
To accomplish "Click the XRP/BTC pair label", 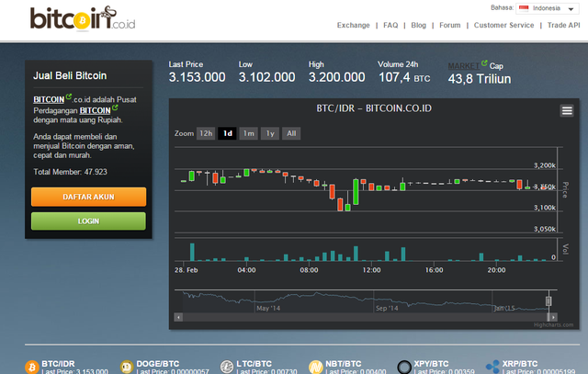I will [520, 364].
